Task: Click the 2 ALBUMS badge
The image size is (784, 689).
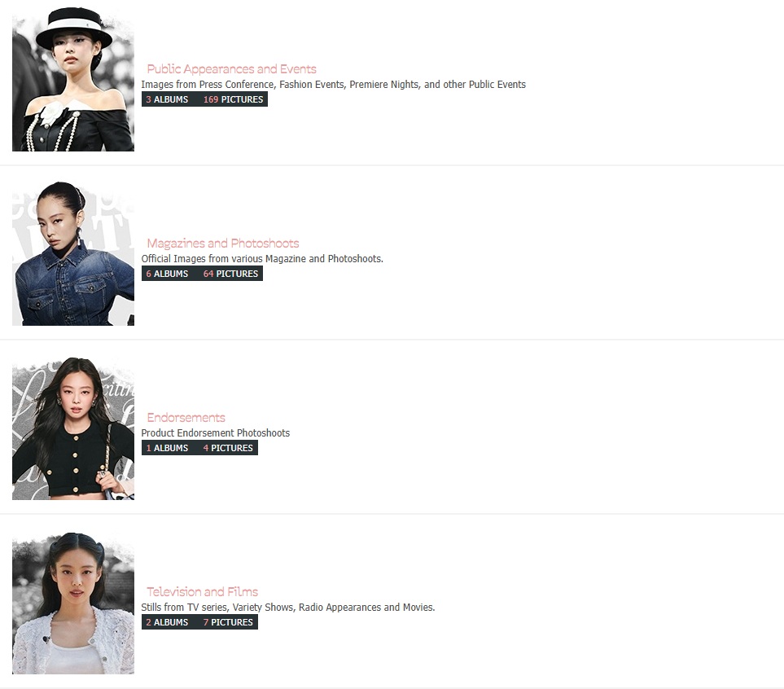Action: pyautogui.click(x=167, y=622)
